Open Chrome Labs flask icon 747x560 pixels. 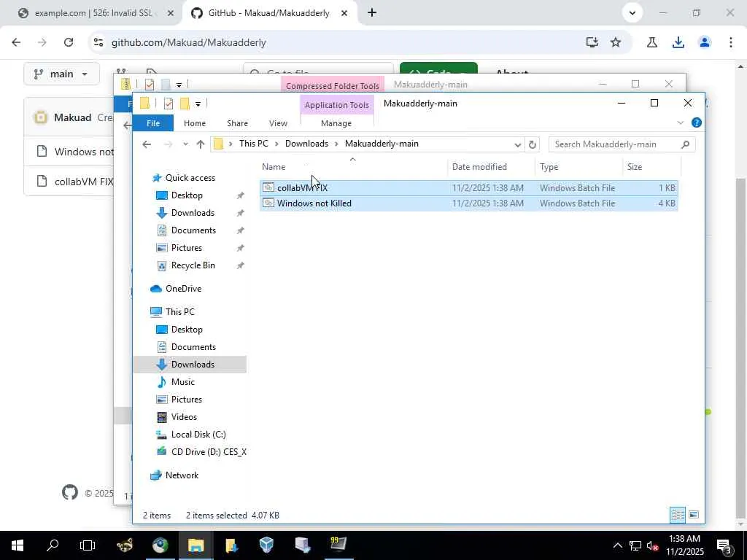tap(651, 42)
